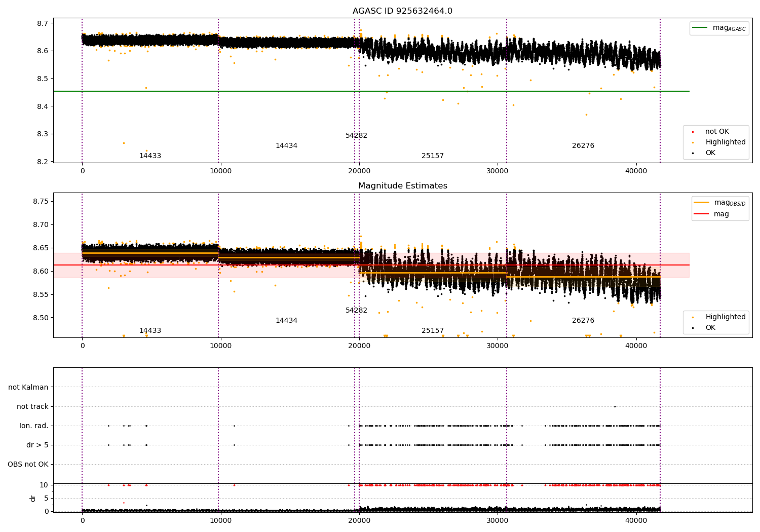Click the 8.2 tick on top plot y-axis
This screenshot has height=532, width=760.
point(43,162)
